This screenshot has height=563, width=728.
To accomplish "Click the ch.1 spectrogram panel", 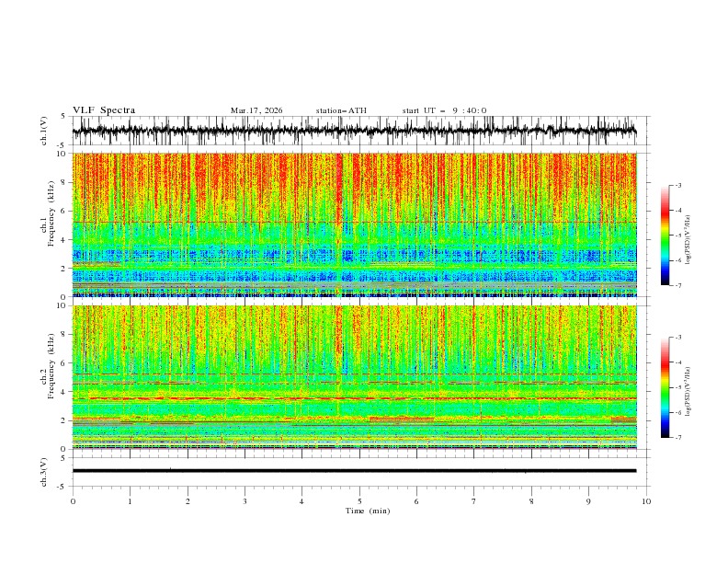I will tap(354, 224).
